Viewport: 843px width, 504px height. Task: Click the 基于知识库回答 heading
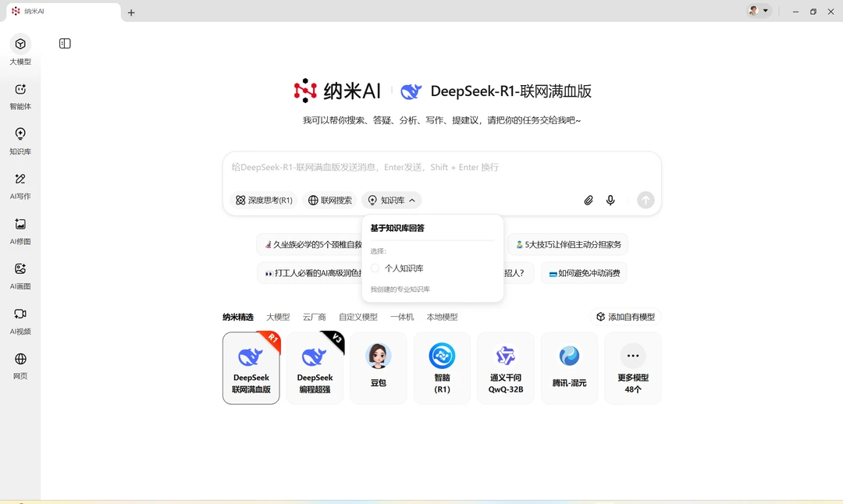click(x=397, y=229)
